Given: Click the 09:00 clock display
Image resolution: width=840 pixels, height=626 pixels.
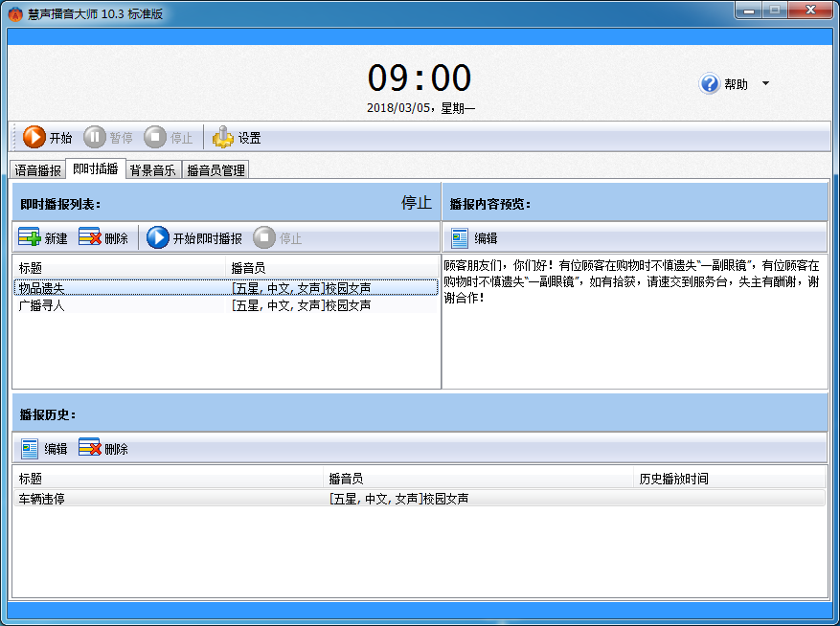Looking at the screenshot, I should click(x=419, y=78).
